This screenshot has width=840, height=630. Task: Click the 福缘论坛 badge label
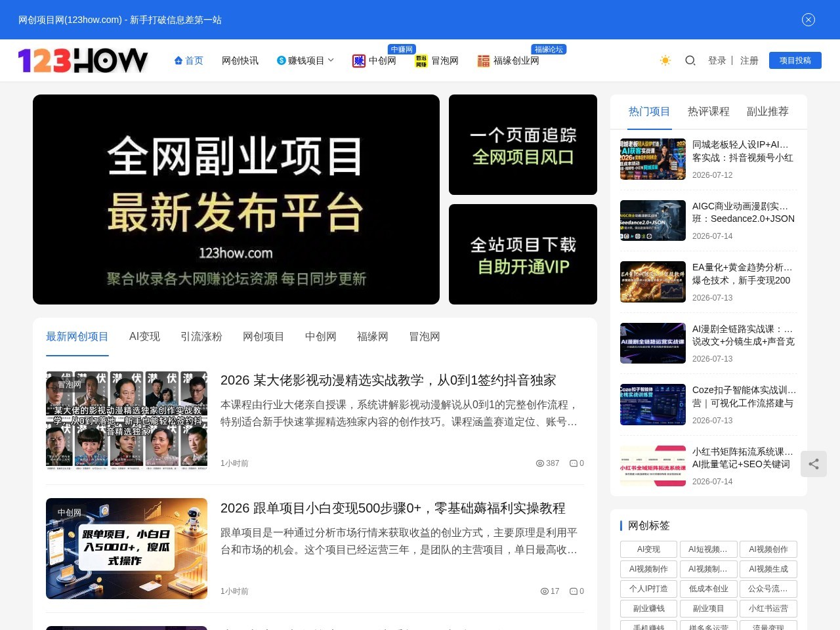click(549, 49)
